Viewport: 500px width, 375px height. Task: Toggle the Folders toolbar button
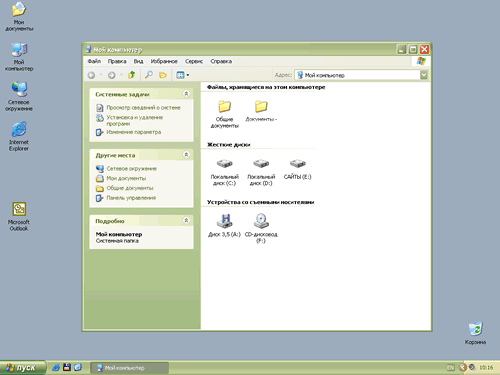click(x=163, y=75)
